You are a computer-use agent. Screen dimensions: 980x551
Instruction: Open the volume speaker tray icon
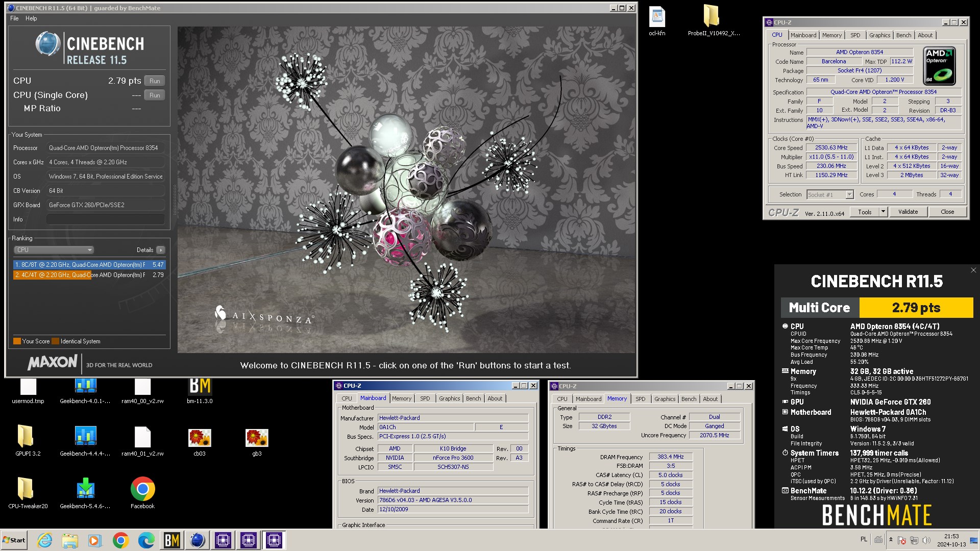tap(926, 540)
